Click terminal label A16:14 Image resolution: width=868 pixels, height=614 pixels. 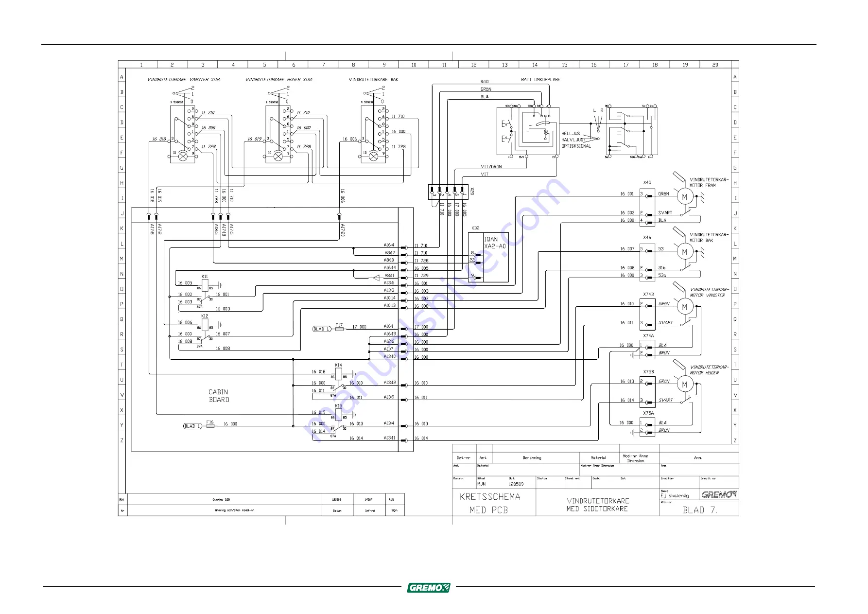click(390, 268)
